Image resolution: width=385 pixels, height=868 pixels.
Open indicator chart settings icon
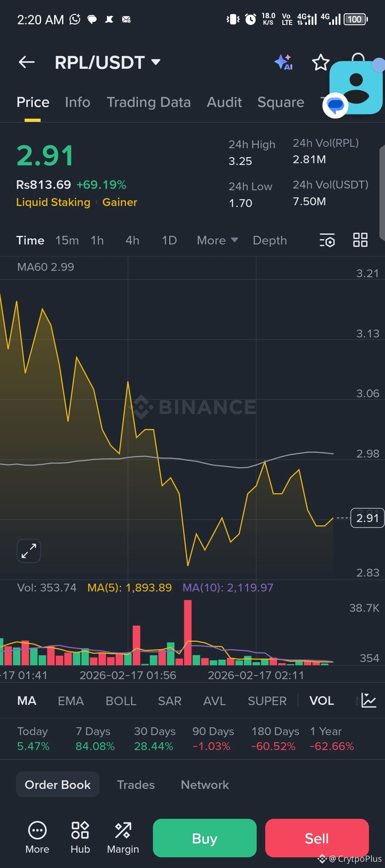pos(368,701)
